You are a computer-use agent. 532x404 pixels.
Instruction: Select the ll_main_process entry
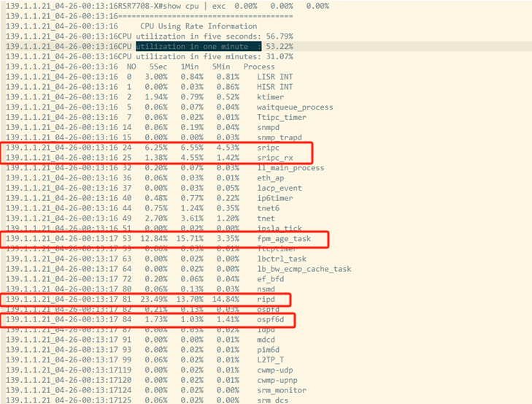point(290,167)
